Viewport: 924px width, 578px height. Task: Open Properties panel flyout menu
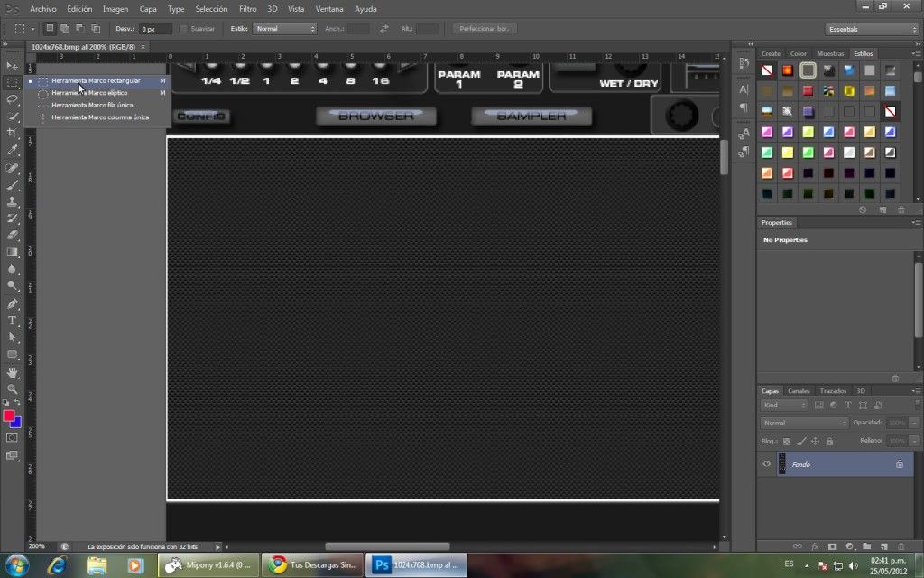pos(917,222)
